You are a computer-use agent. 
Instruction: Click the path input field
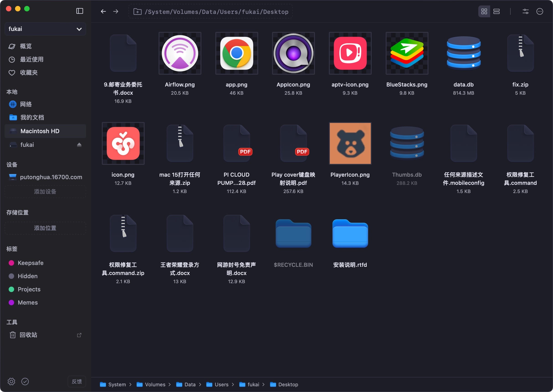click(x=211, y=12)
